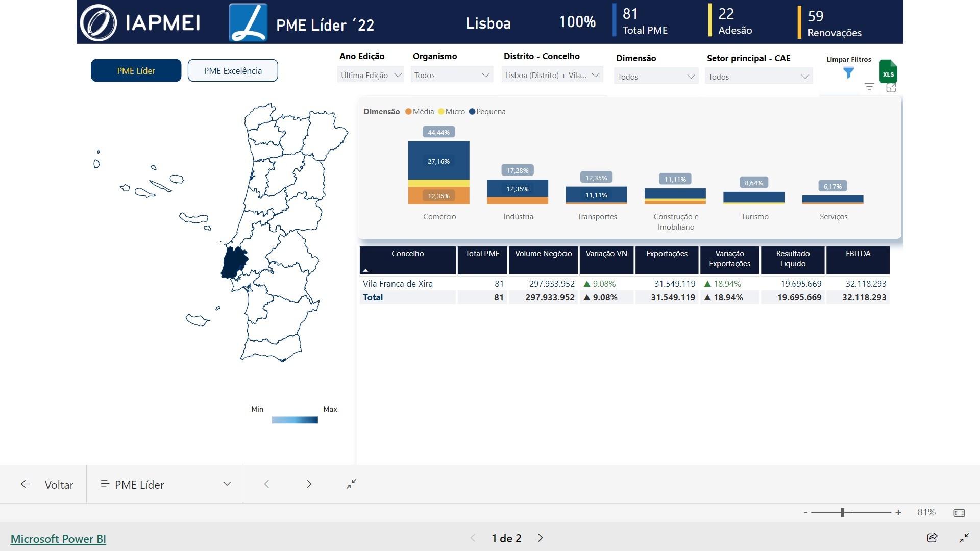Click the 297.933.952 value in Vila Franca row
Image resolution: width=980 pixels, height=551 pixels.
[x=552, y=284]
